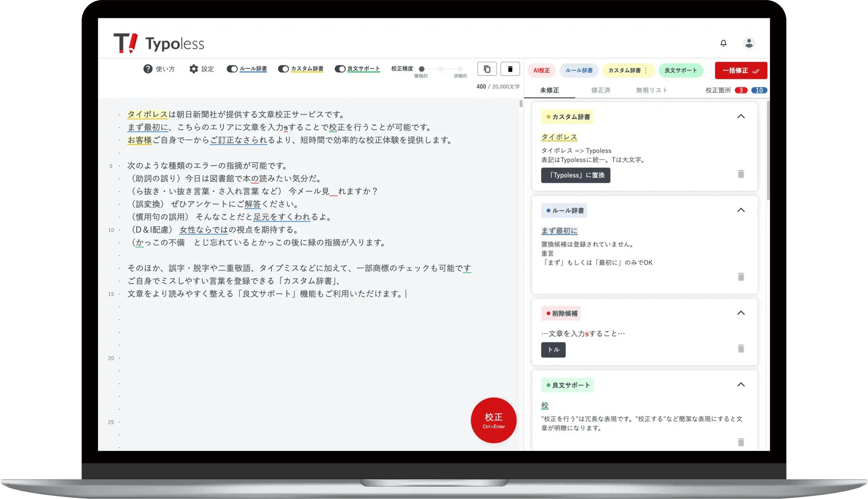Click the notification bell icon

[723, 43]
